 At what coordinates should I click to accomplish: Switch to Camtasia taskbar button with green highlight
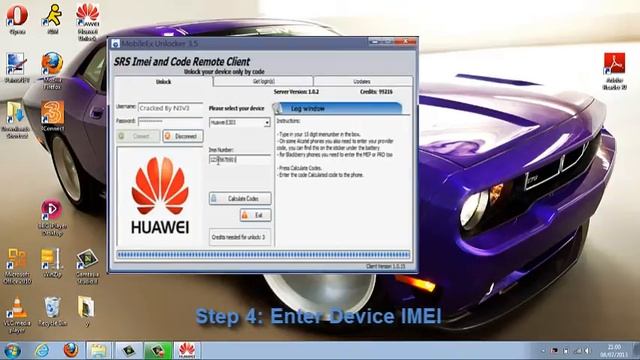(x=158, y=351)
